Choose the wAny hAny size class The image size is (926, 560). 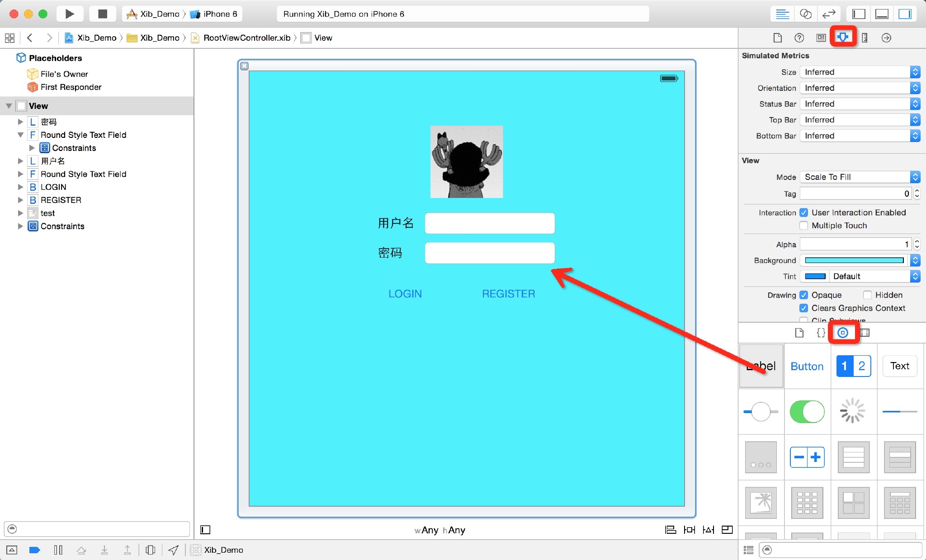coord(439,530)
